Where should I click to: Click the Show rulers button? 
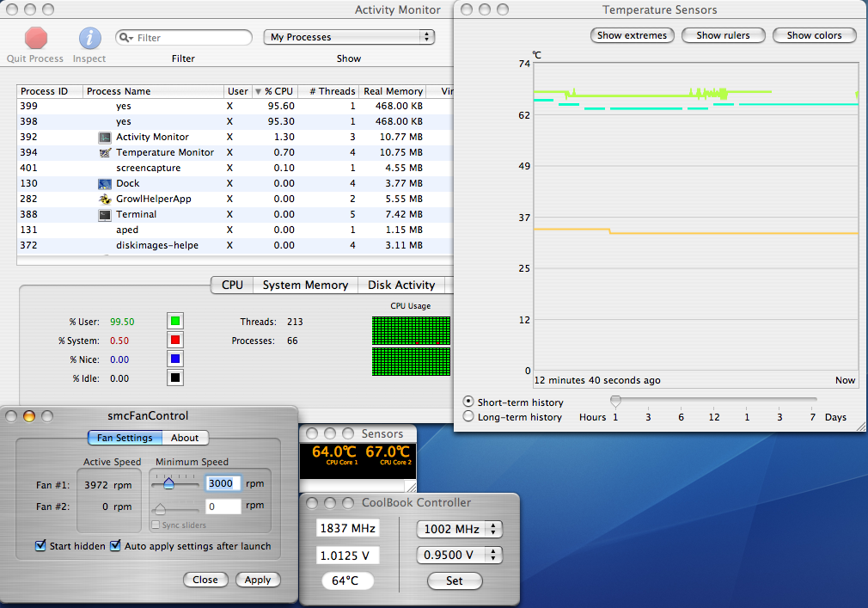(x=723, y=35)
